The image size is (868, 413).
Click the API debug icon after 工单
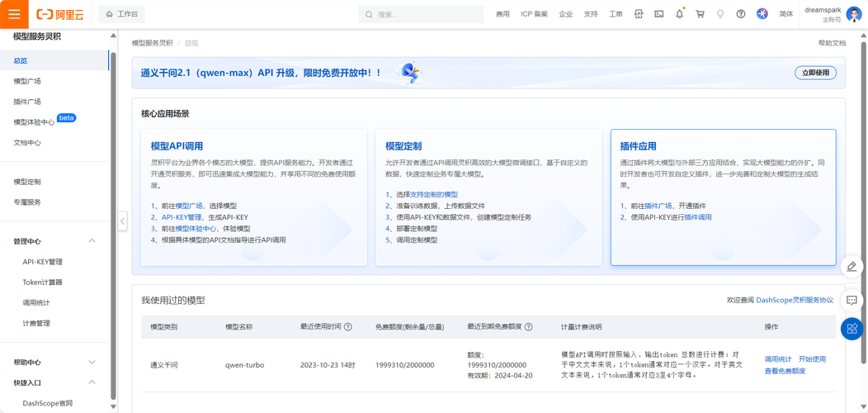(639, 14)
